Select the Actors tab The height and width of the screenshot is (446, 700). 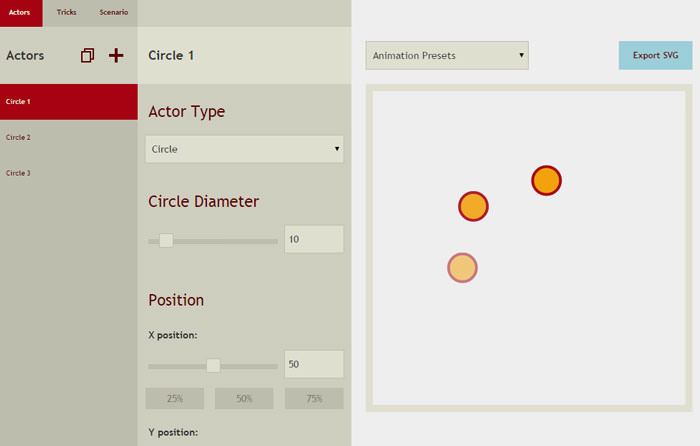20,12
